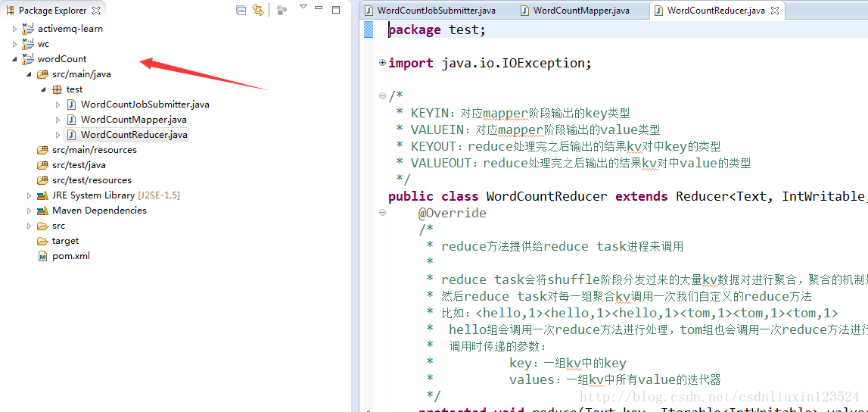Image resolution: width=868 pixels, height=412 pixels.
Task: Select the Package Explorer tab
Action: 52,11
